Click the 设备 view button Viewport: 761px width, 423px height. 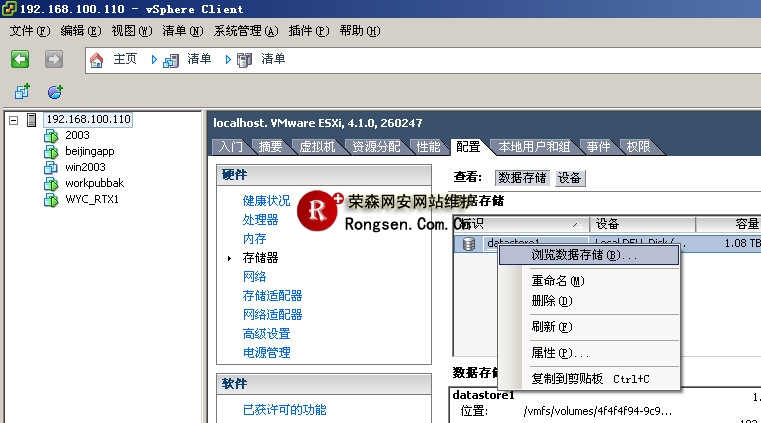coord(570,178)
